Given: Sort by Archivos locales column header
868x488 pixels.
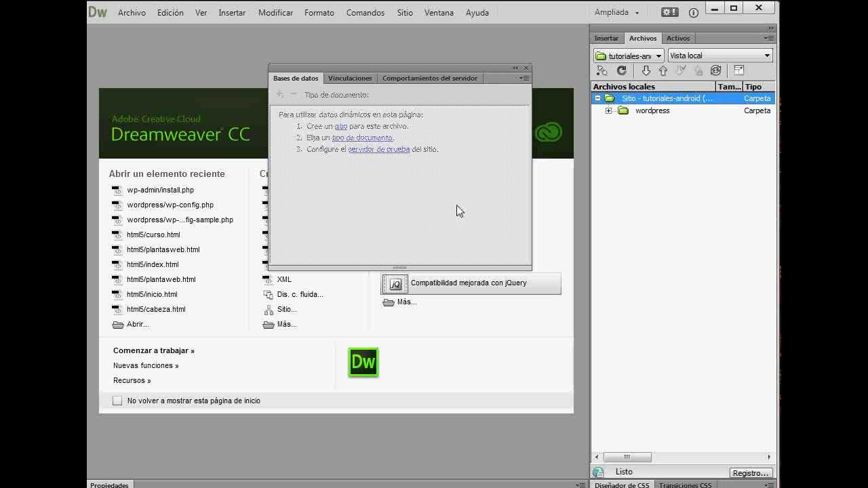Looking at the screenshot, I should [x=654, y=87].
